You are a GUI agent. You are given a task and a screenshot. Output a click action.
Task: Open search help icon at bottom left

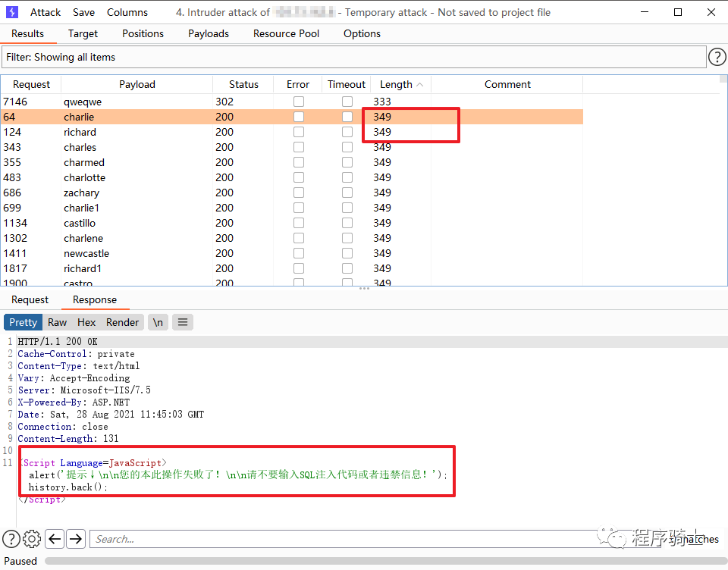pyautogui.click(x=11, y=539)
